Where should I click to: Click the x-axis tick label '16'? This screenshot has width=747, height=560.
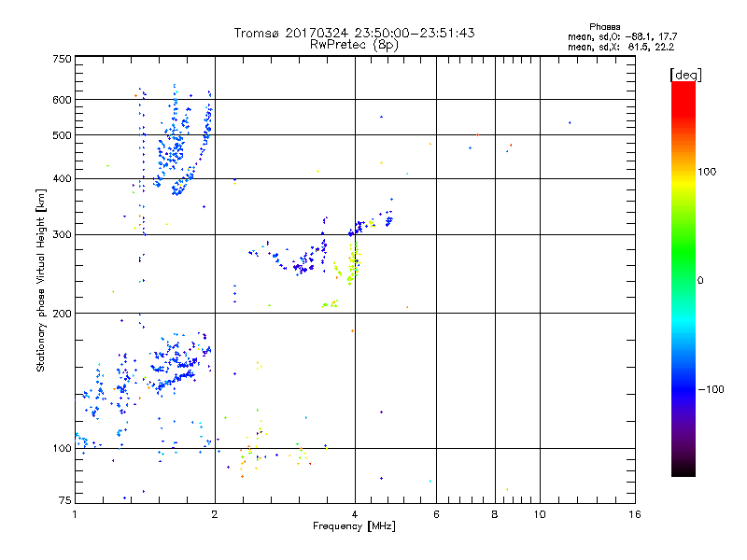click(635, 514)
